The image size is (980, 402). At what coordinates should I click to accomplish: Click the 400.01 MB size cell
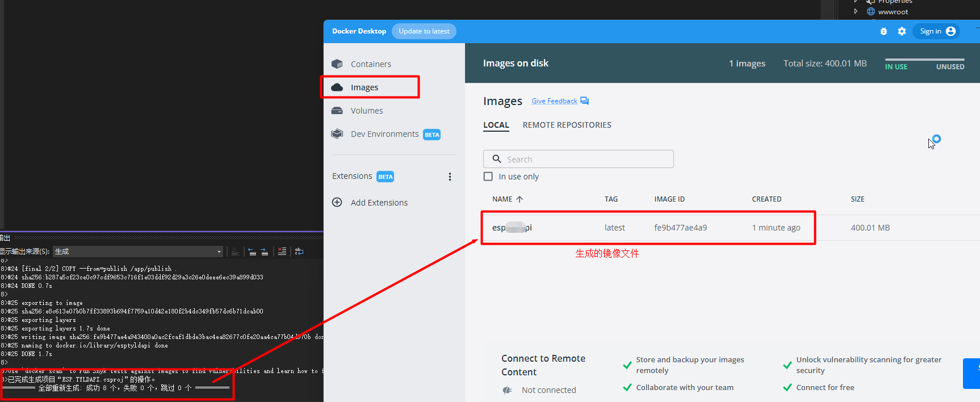click(x=870, y=228)
